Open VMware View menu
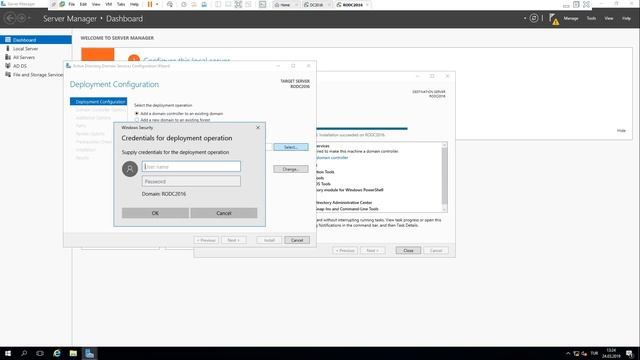640x360 pixels. point(96,4)
